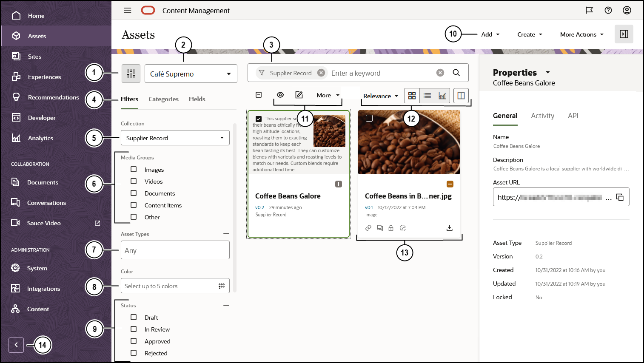The width and height of the screenshot is (644, 363).
Task: Open the More Actions dropdown
Action: pos(581,34)
